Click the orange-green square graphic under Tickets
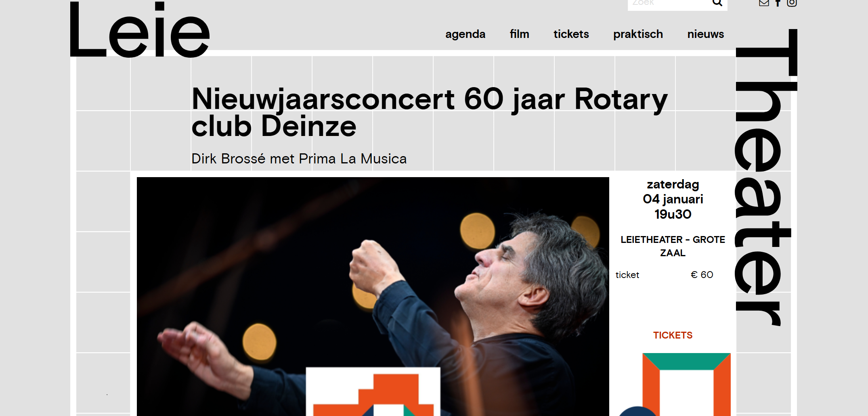Viewport: 868px width, 416px height. [686, 385]
